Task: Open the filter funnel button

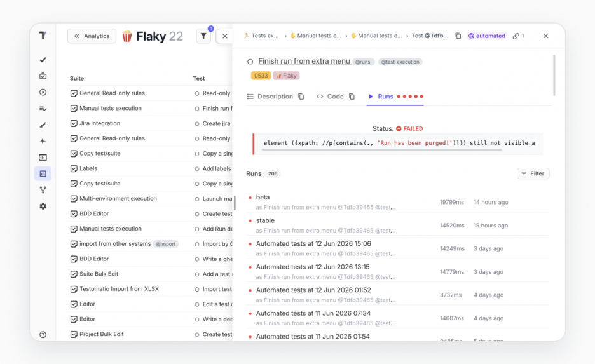Action: [x=203, y=36]
